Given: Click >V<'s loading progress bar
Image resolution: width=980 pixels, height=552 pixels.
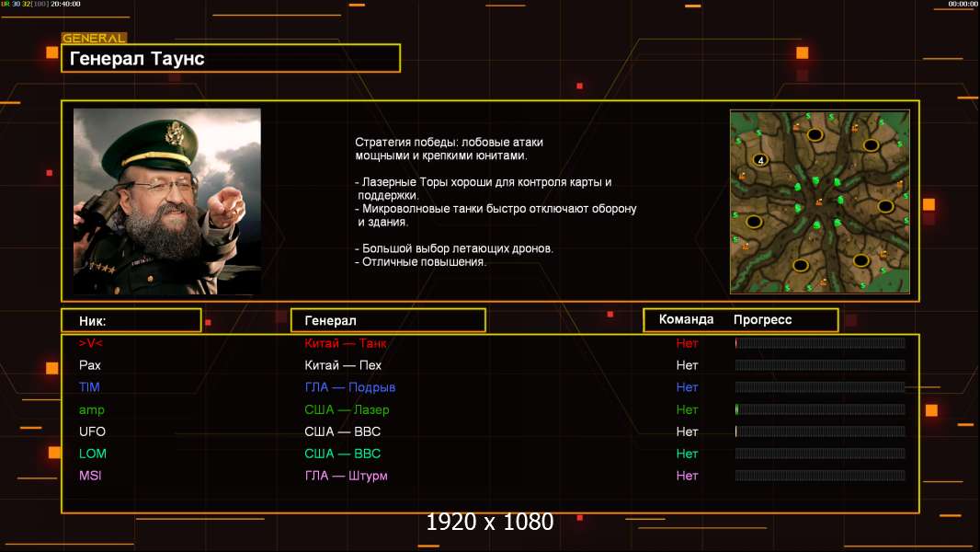Looking at the screenshot, I should point(820,342).
